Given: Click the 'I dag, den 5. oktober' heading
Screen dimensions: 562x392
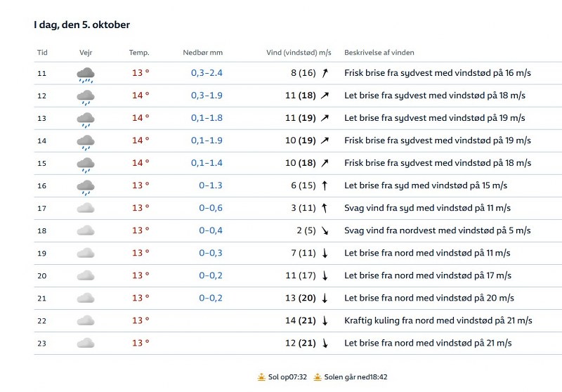Looking at the screenshot, I should (81, 25).
